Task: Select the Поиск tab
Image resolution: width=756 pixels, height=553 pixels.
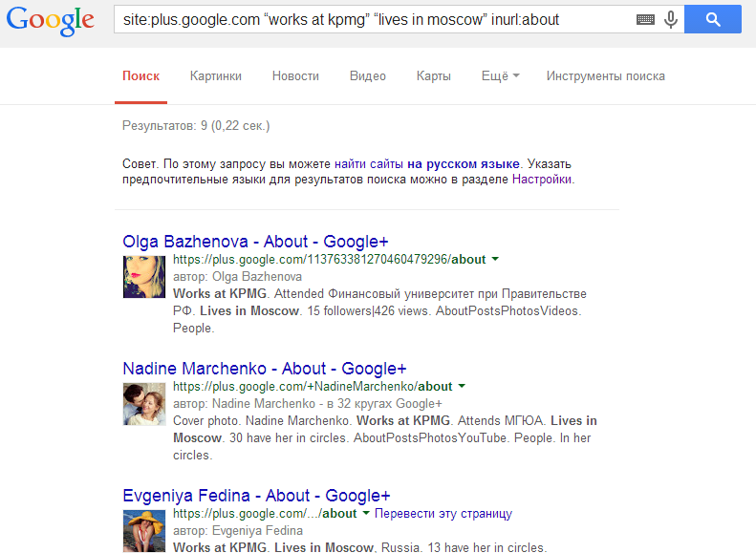Action: 140,76
